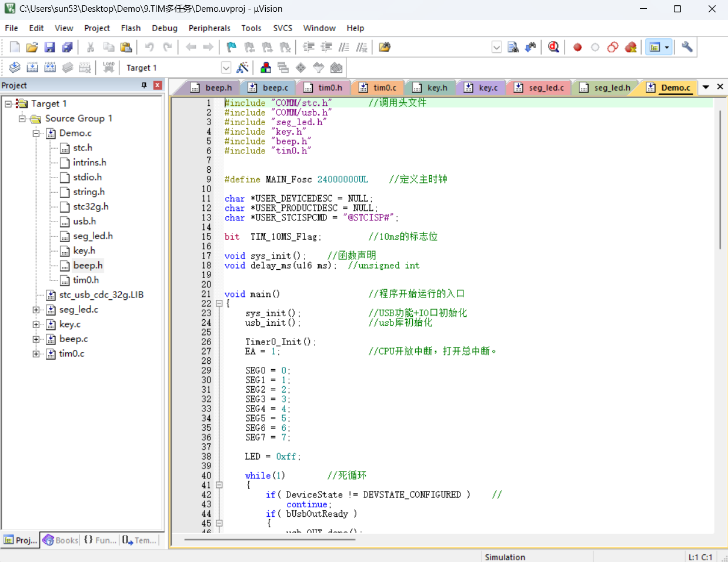Viewport: 728px width, 562px height.
Task: Create a new file with the New toolbar icon
Action: click(x=15, y=47)
